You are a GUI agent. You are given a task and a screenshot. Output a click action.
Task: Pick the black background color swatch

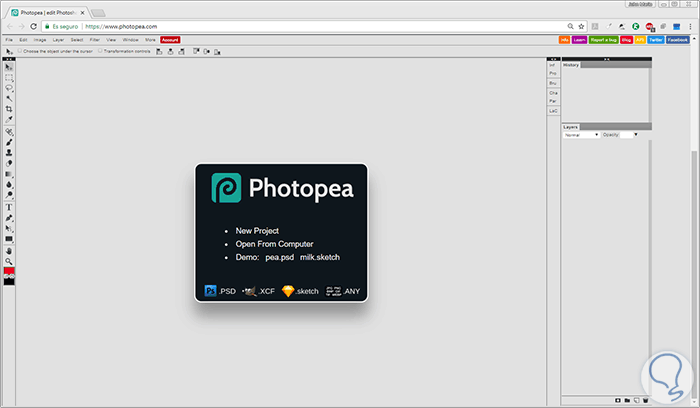(9, 282)
